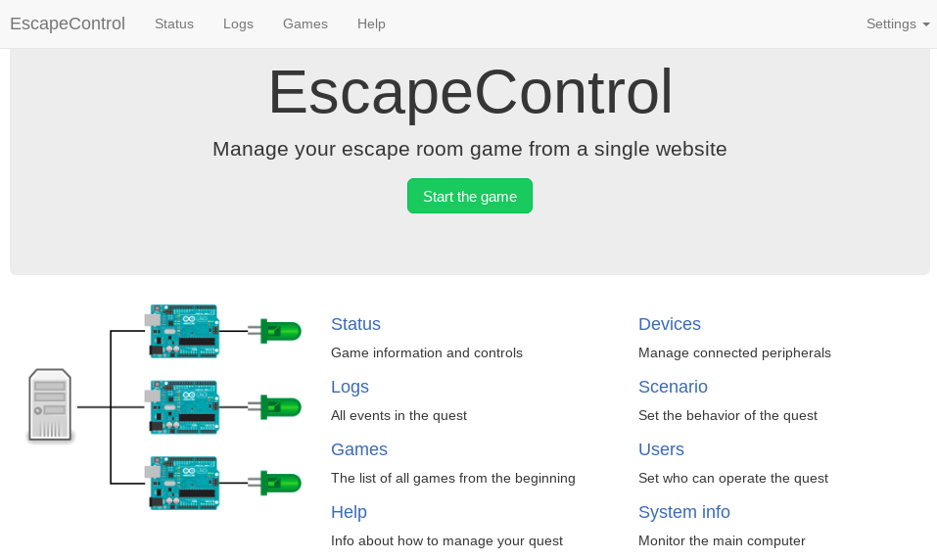This screenshot has height=560, width=937.
Task: Click the server computer icon in diagram
Action: [x=50, y=406]
